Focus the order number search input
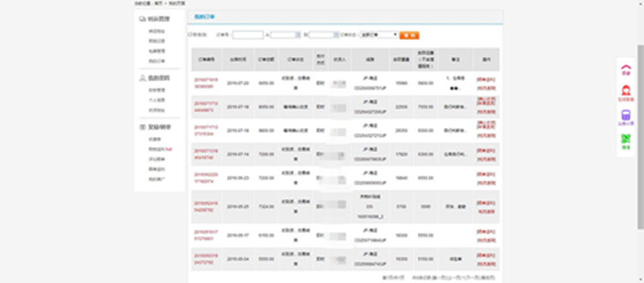Viewport: 644px width, 283px height. pos(248,35)
